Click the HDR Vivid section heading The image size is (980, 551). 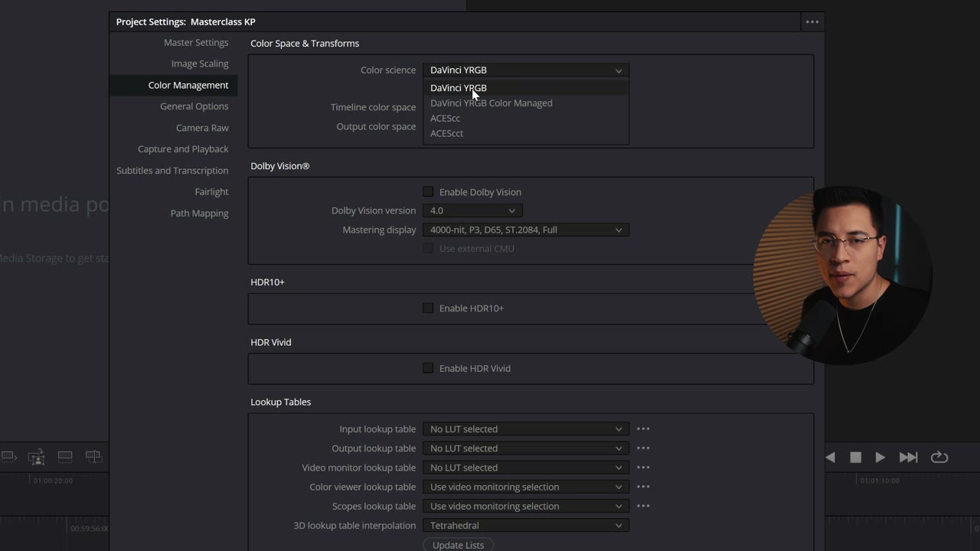click(x=271, y=343)
